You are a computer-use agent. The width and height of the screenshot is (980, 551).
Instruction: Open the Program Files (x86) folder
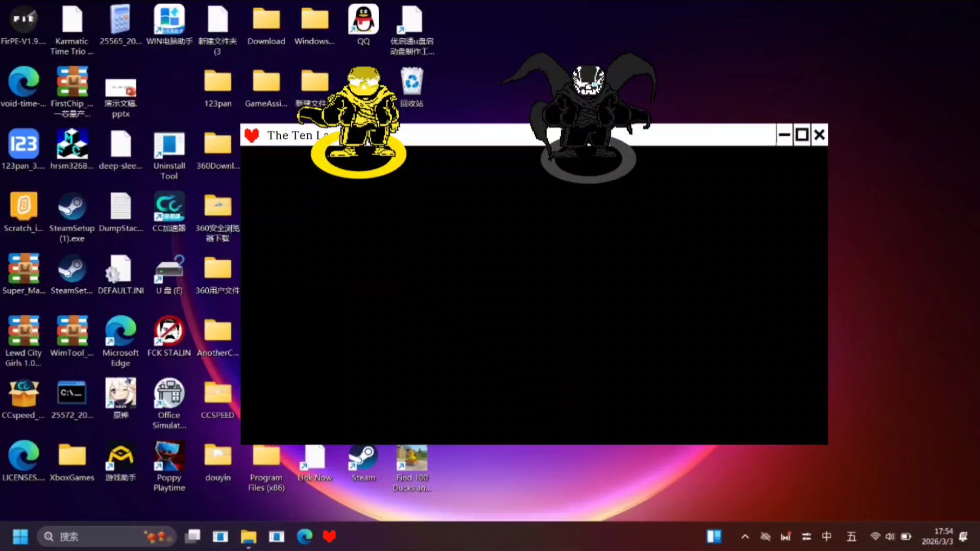coord(266,456)
